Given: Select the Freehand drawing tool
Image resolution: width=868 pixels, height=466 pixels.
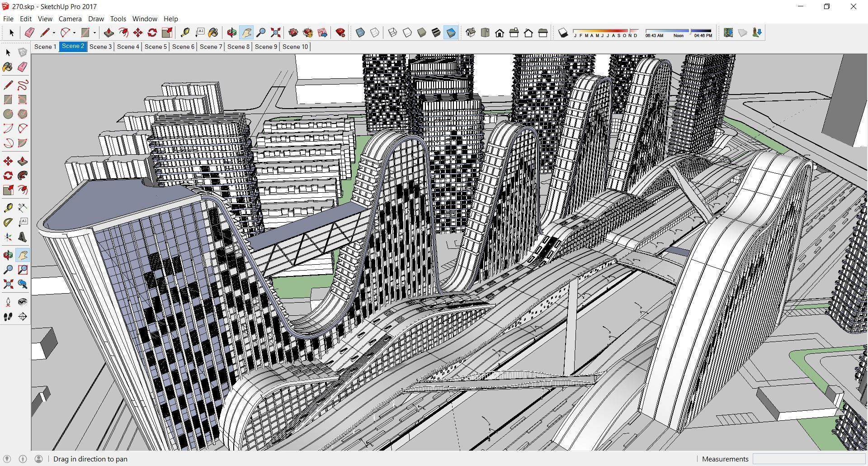Looking at the screenshot, I should pos(23,85).
